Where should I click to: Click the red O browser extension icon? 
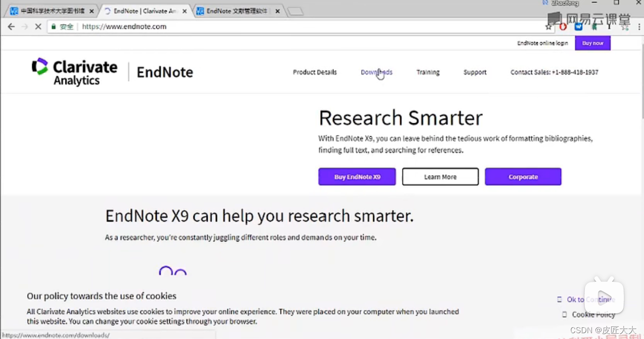click(563, 27)
